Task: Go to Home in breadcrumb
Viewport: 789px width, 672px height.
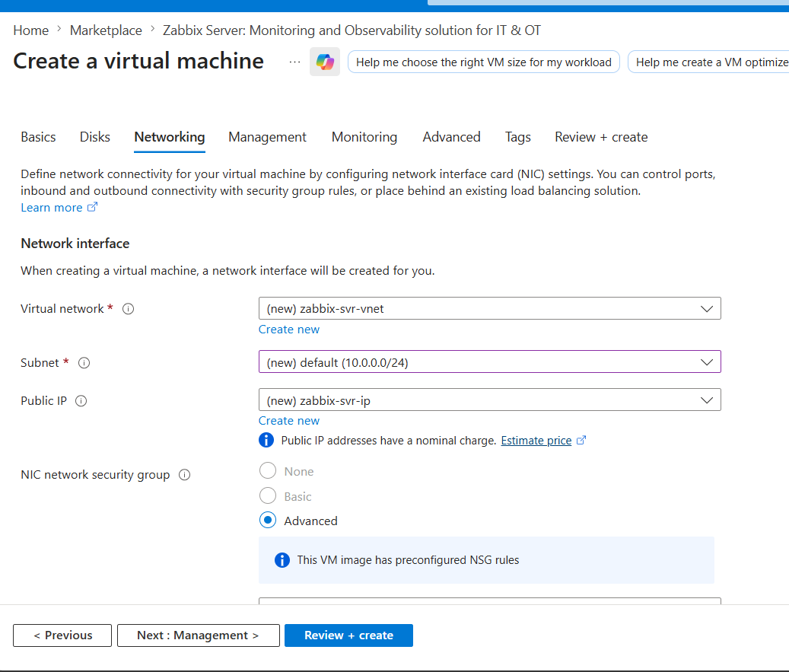Action: click(x=30, y=30)
